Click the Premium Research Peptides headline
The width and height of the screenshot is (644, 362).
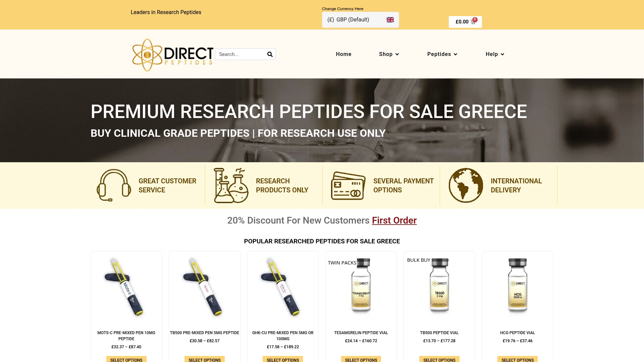(x=309, y=112)
